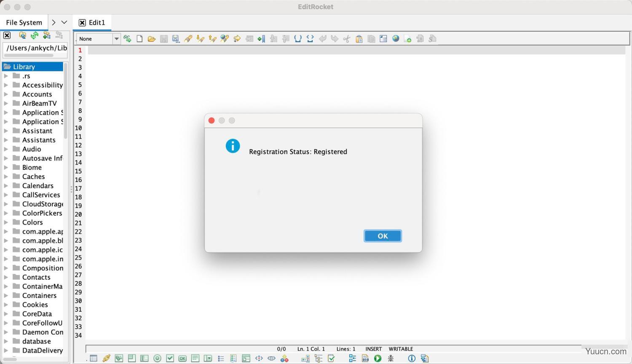The height and width of the screenshot is (364, 632).
Task: Click the file tree vertical scrollbar
Action: click(66, 101)
